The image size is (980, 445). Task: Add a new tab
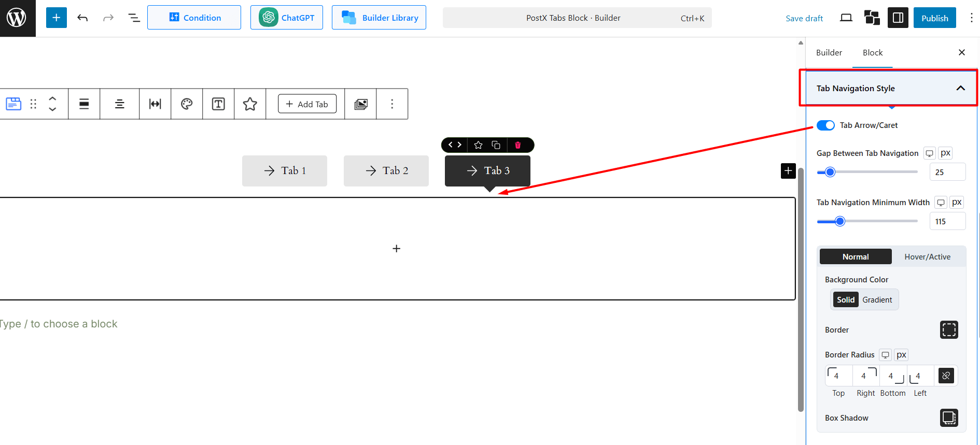[307, 104]
